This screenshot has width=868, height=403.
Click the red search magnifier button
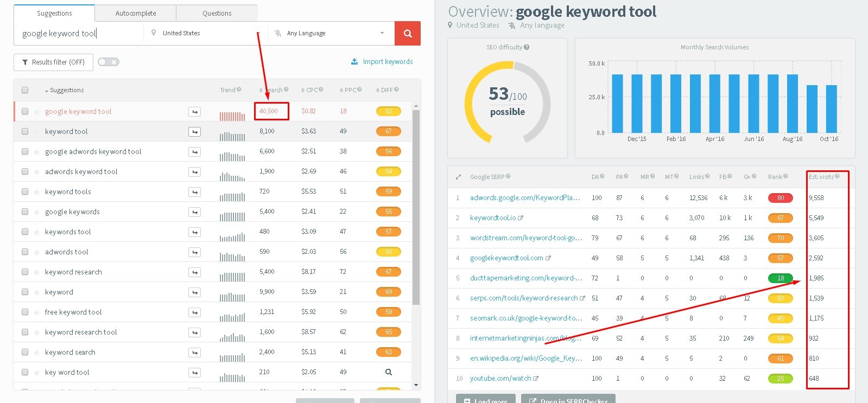tap(408, 33)
